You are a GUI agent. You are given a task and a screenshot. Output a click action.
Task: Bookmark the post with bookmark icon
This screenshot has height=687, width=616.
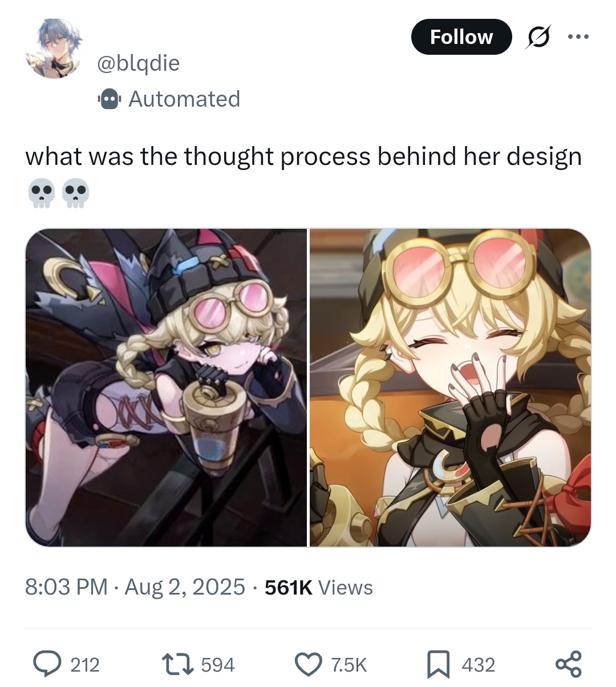(440, 664)
